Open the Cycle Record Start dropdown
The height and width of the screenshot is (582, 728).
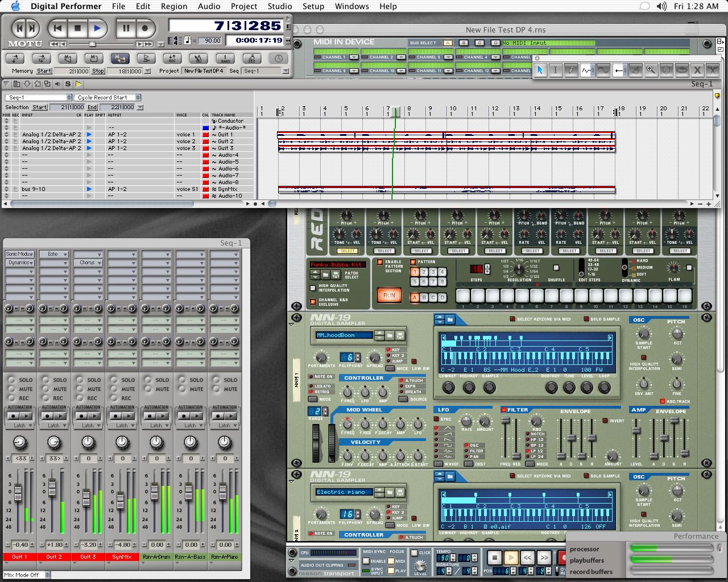(x=108, y=97)
